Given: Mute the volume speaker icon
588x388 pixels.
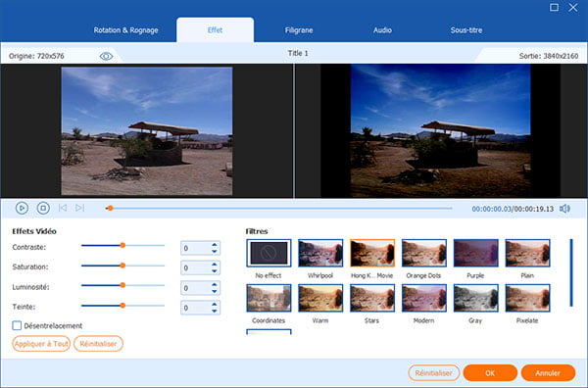Looking at the screenshot, I should coord(564,209).
